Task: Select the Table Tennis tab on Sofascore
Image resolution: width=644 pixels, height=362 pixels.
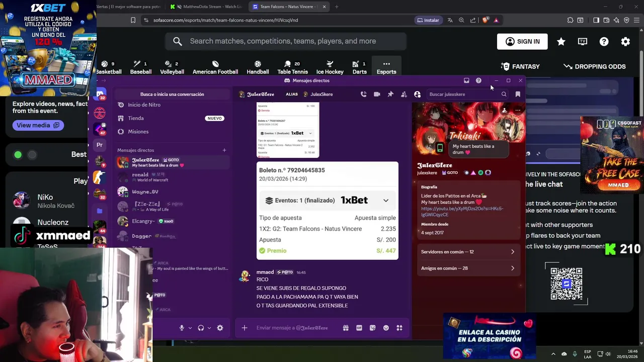Action: point(292,67)
